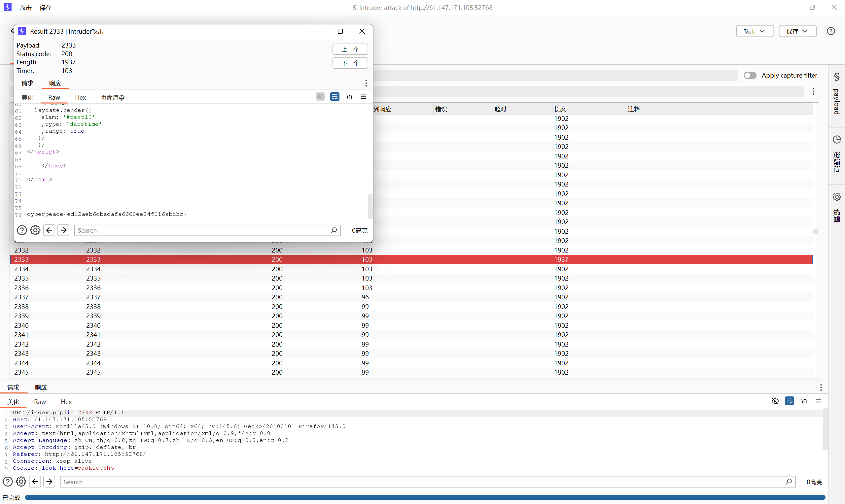Toggle the \n non-printable characters button in the popup
This screenshot has height=504, width=845.
(x=349, y=97)
